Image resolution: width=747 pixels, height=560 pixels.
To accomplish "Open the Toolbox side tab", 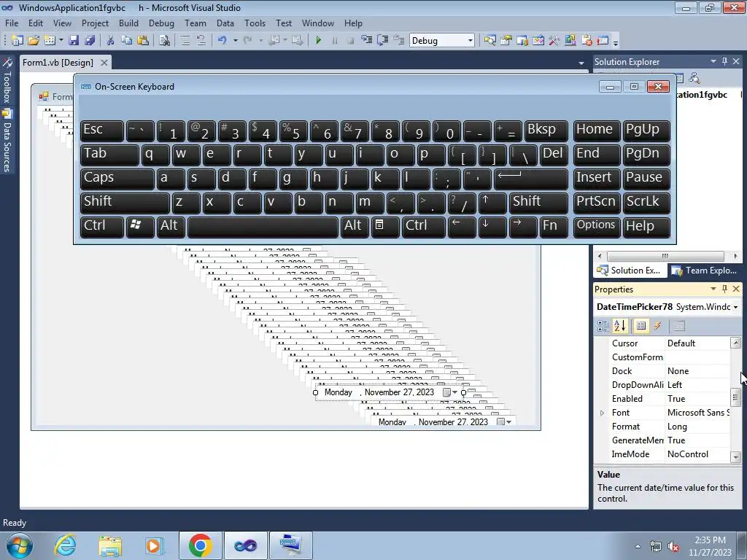I will [7, 80].
